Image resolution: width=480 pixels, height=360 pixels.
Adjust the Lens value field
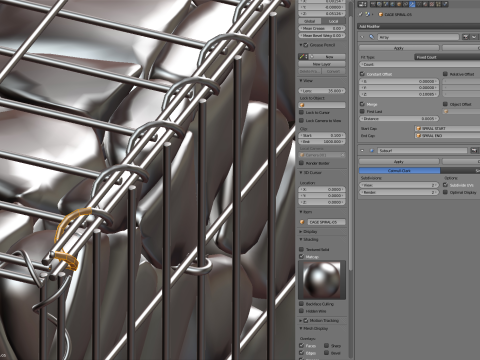click(322, 91)
